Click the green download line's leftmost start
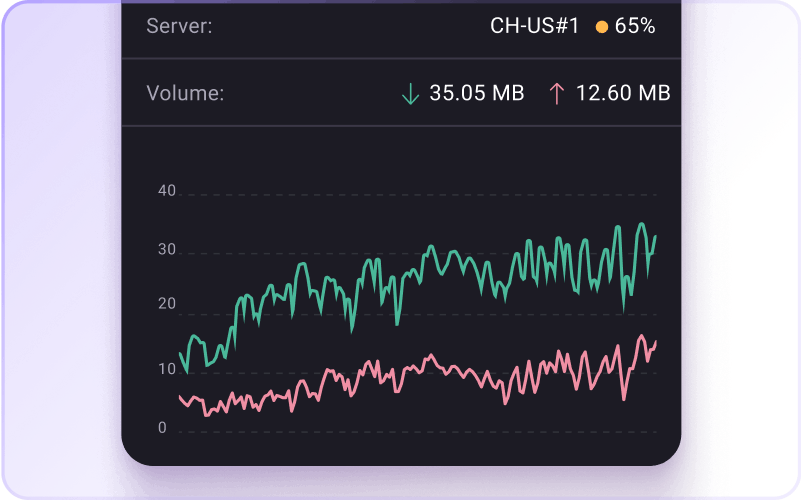Image resolution: width=801 pixels, height=500 pixels. coord(180,353)
